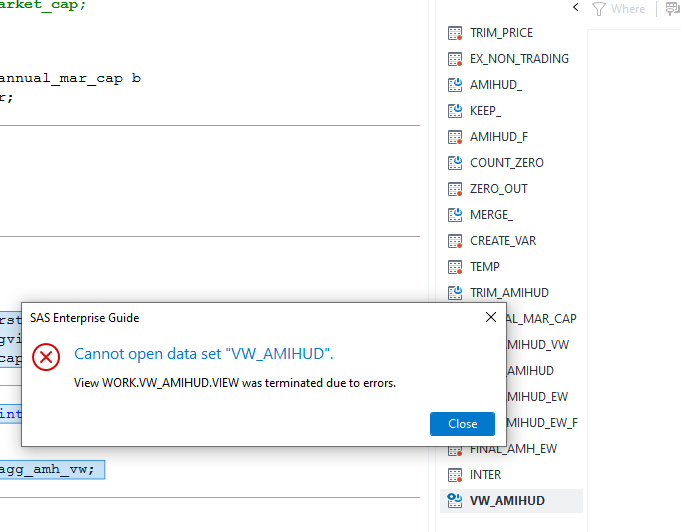Select the TEMP dataset
Viewport: 681px width, 532px height.
tap(485, 267)
